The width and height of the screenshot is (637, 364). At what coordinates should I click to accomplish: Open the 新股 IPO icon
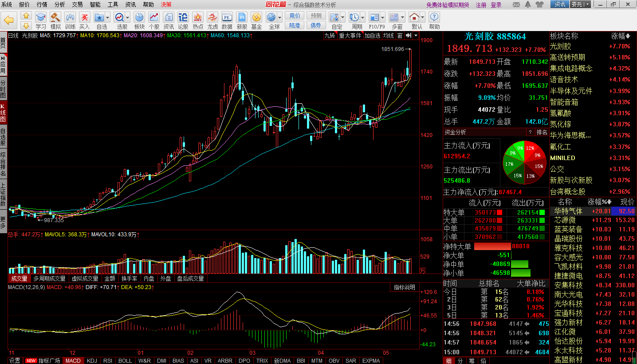(242, 17)
